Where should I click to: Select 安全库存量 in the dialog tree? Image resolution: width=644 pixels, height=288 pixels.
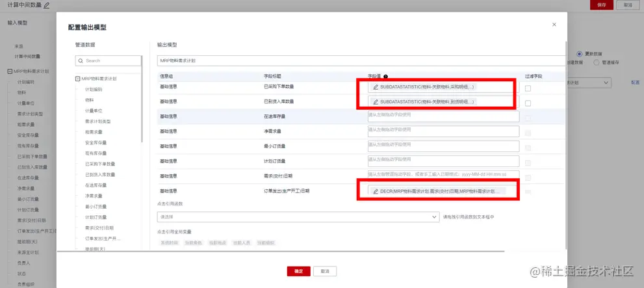96,143
